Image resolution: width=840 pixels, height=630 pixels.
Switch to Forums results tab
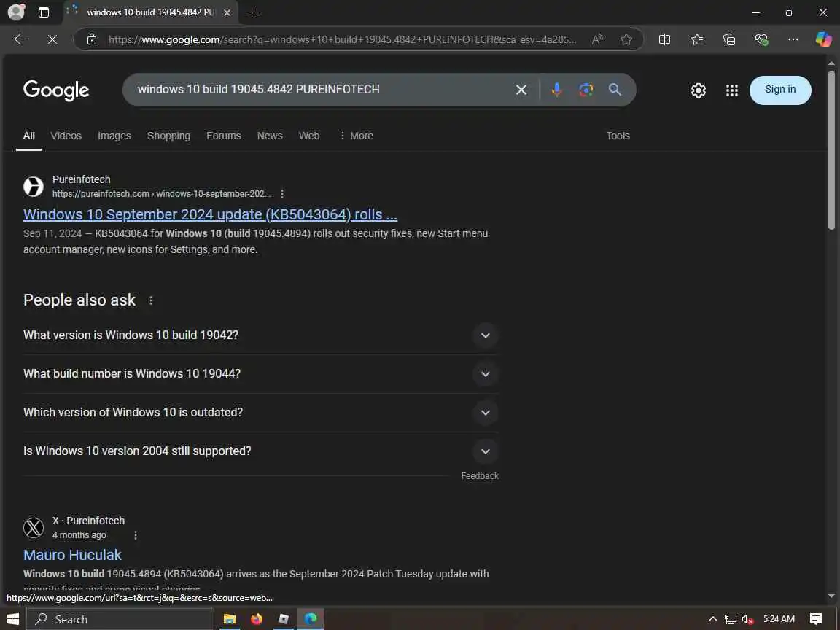223,136
